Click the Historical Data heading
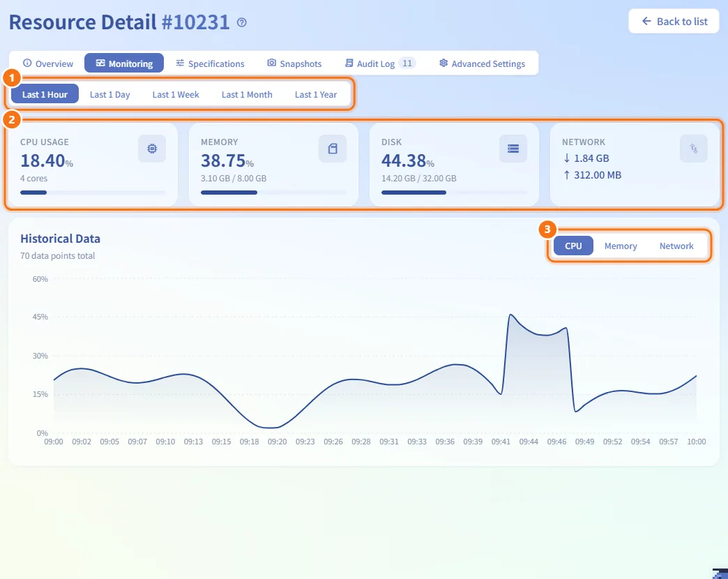Image resolution: width=728 pixels, height=579 pixels. pyautogui.click(x=61, y=239)
